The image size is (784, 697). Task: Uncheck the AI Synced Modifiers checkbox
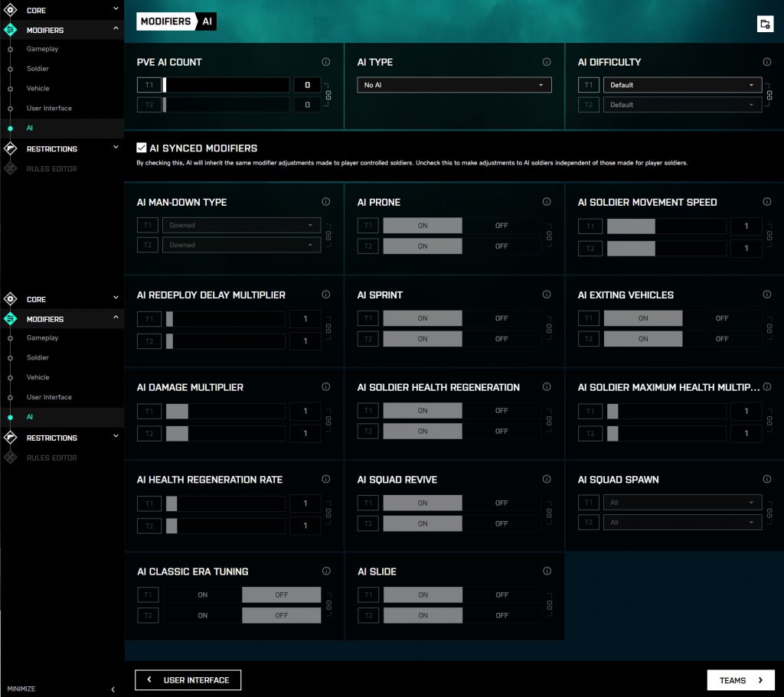coord(142,148)
